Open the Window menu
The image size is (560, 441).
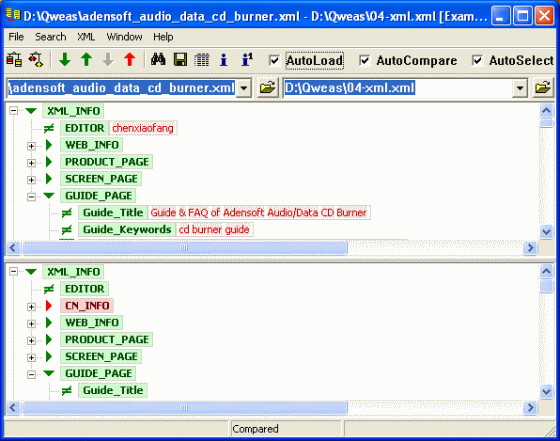[x=124, y=37]
